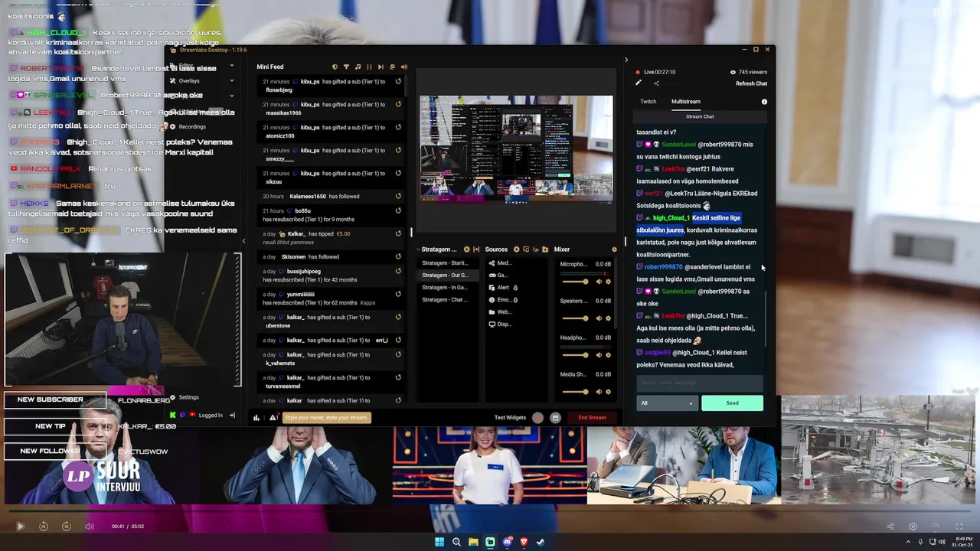Open Settings in the sidebar
Image resolution: width=980 pixels, height=551 pixels.
coord(185,397)
